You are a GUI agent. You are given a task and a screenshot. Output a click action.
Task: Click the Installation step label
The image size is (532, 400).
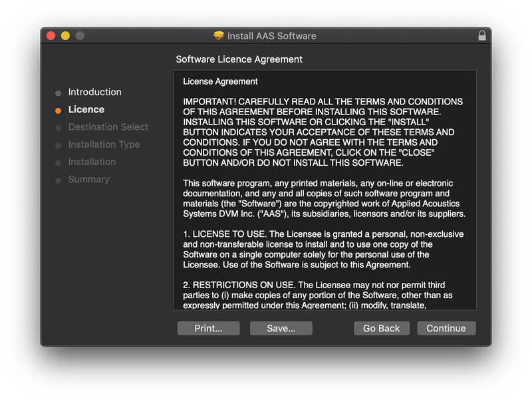[92, 162]
